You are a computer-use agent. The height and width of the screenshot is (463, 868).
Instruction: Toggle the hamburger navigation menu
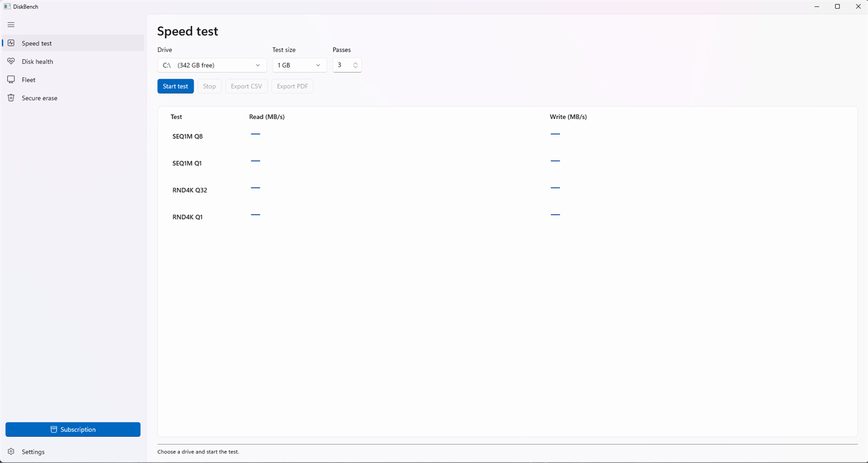click(x=11, y=25)
